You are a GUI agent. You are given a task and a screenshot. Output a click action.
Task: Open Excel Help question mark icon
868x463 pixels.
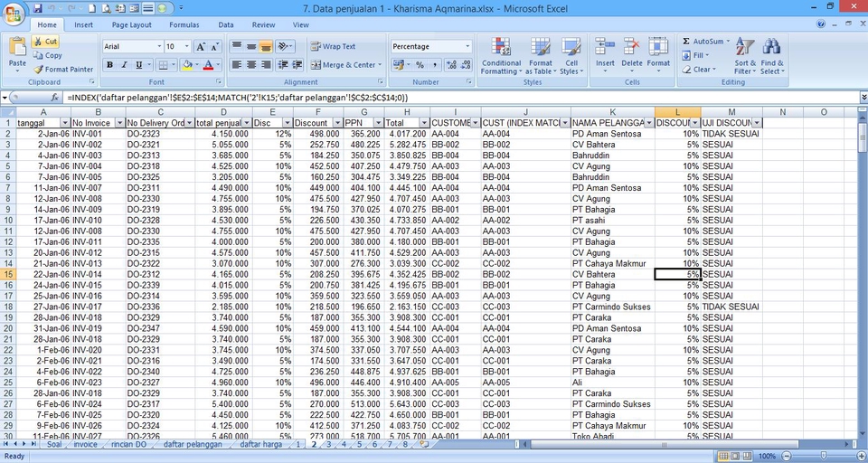click(821, 24)
